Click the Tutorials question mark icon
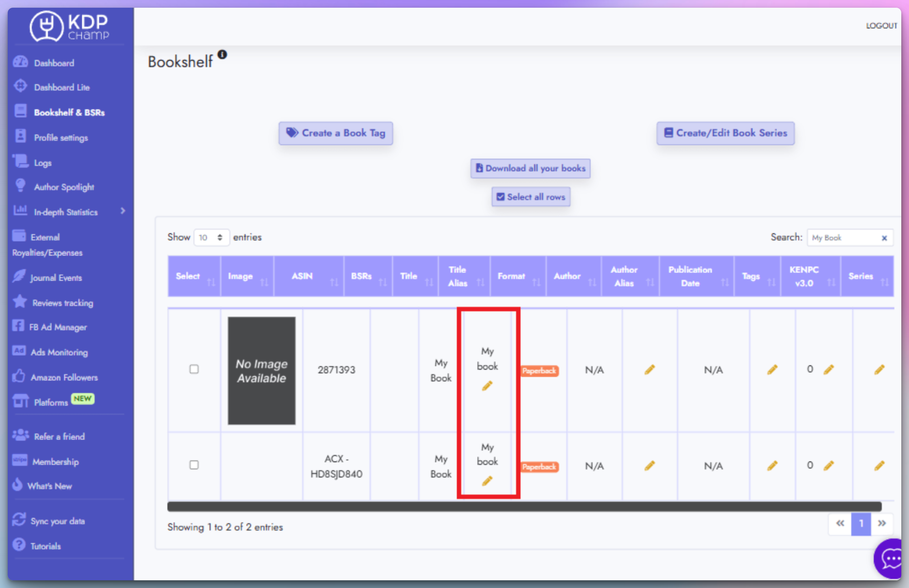Viewport: 909px width, 588px height. click(x=19, y=545)
